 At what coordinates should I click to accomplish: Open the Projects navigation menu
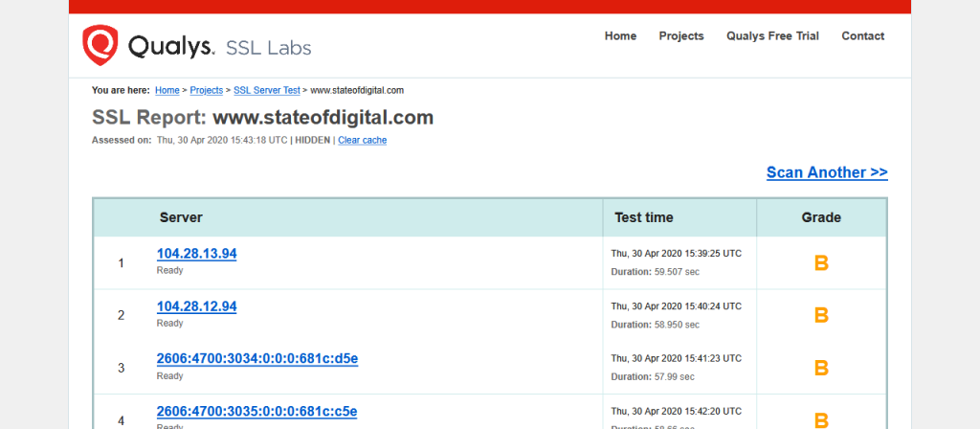click(680, 36)
